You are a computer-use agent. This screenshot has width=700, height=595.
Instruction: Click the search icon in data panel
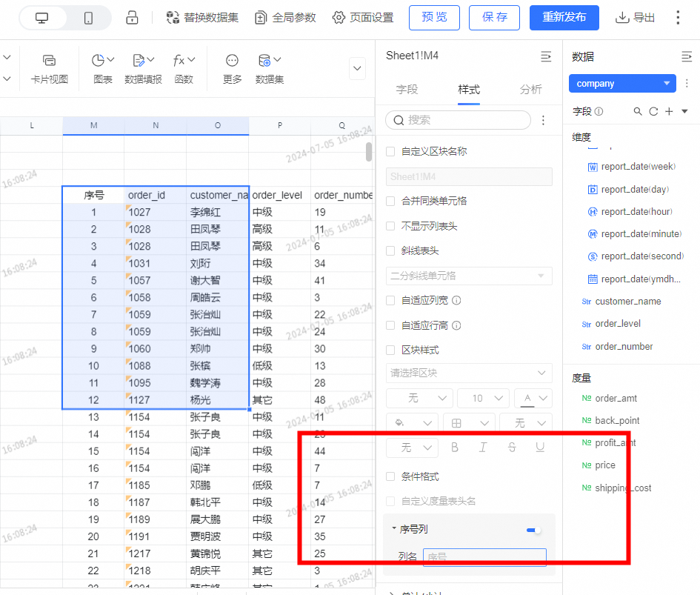[638, 111]
